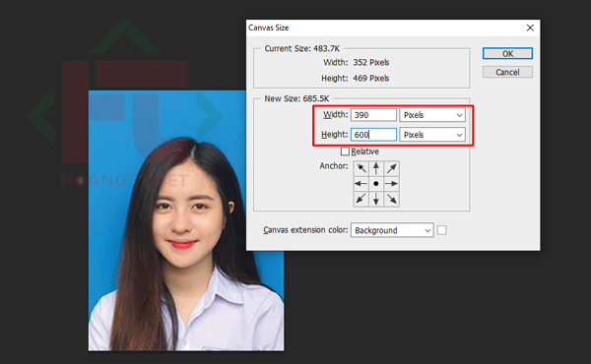This screenshot has height=364, width=591.
Task: Click the New Size: 685.5K label
Action: [296, 98]
